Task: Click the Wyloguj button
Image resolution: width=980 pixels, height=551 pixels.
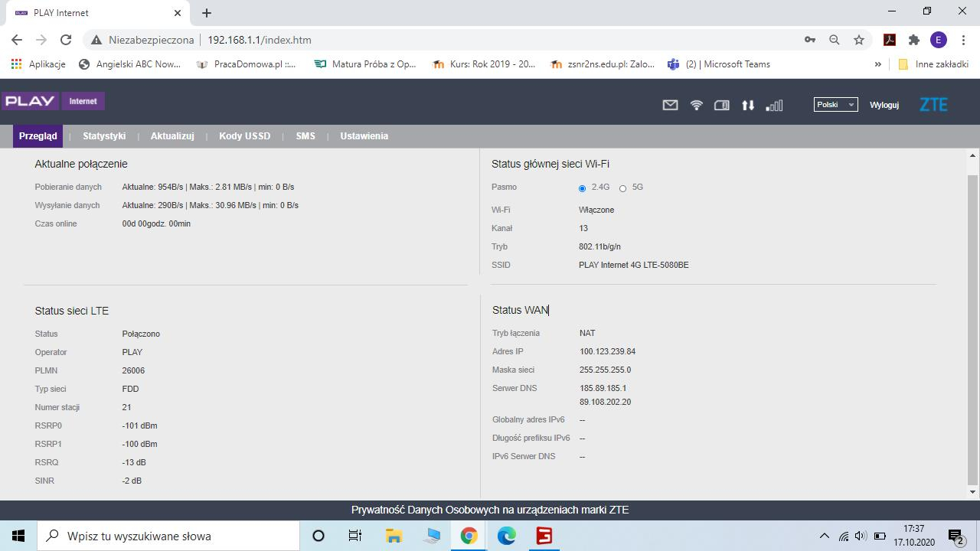Action: click(884, 104)
